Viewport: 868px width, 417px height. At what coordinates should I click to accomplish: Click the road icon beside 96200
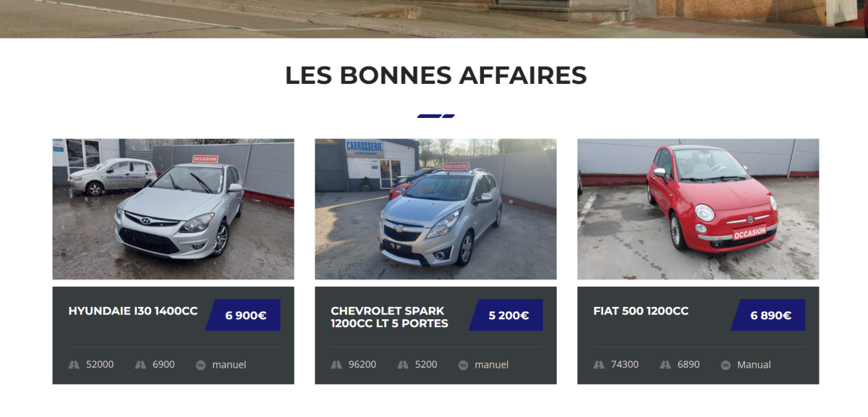click(x=336, y=365)
